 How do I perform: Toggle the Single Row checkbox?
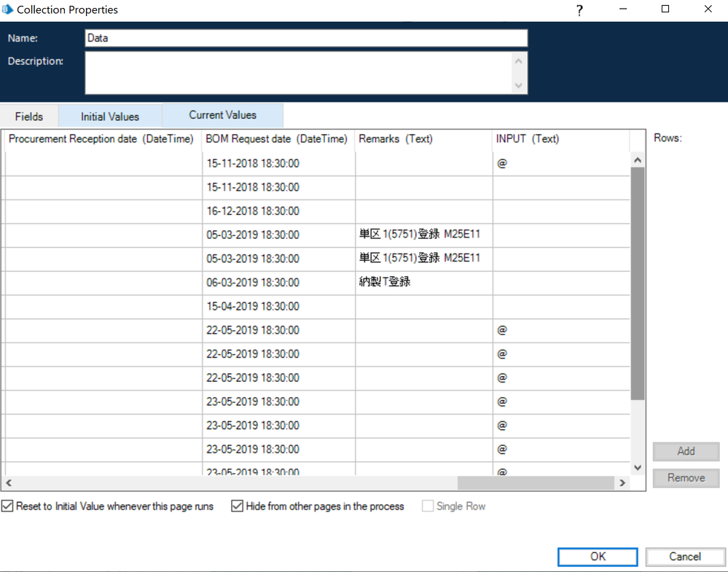[x=427, y=506]
